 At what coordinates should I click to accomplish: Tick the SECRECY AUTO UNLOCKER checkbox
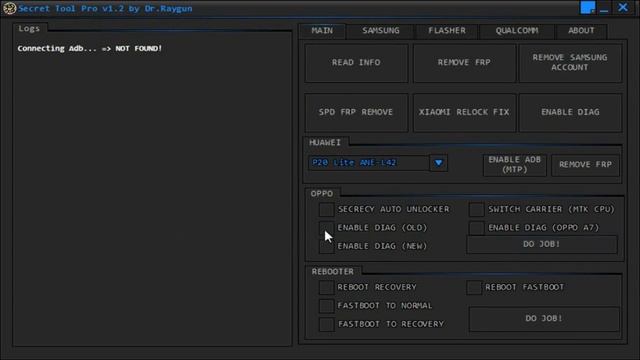tap(326, 209)
